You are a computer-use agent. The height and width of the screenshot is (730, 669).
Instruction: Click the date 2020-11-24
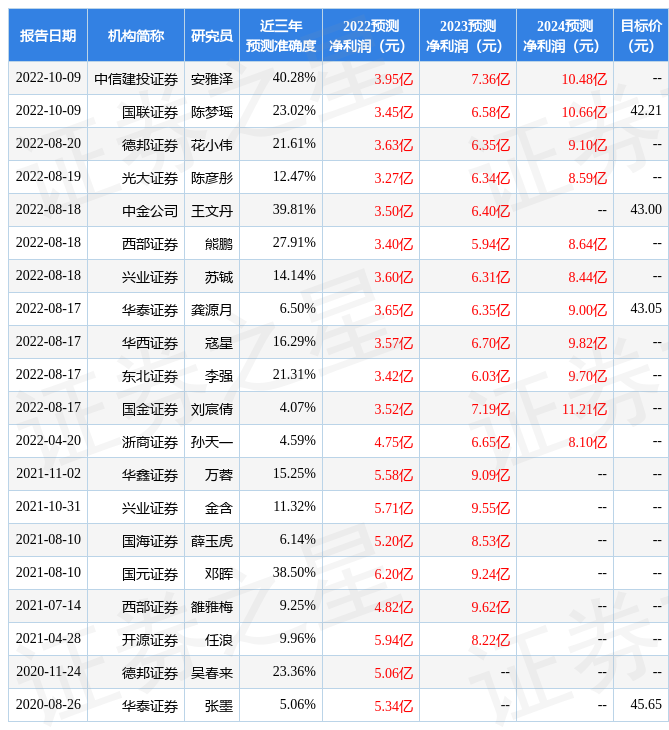pyautogui.click(x=48, y=672)
